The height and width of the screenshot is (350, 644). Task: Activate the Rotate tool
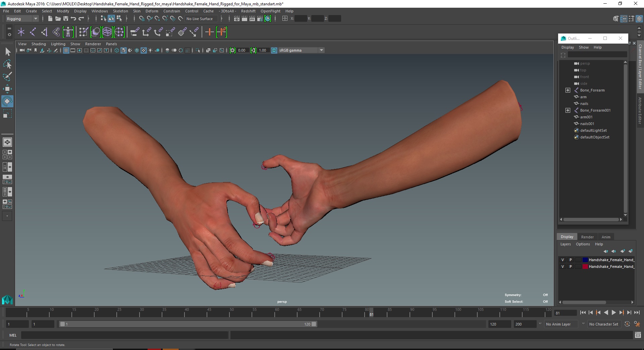(7, 101)
